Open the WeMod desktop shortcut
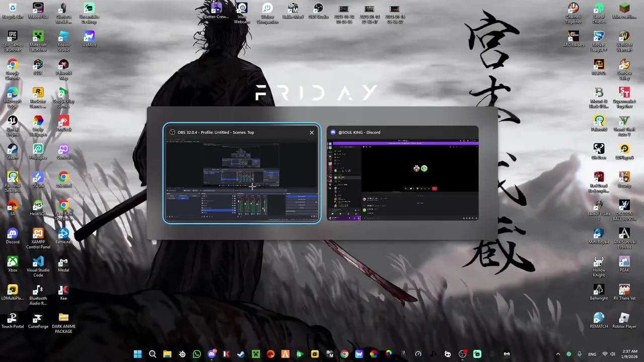 (x=89, y=40)
